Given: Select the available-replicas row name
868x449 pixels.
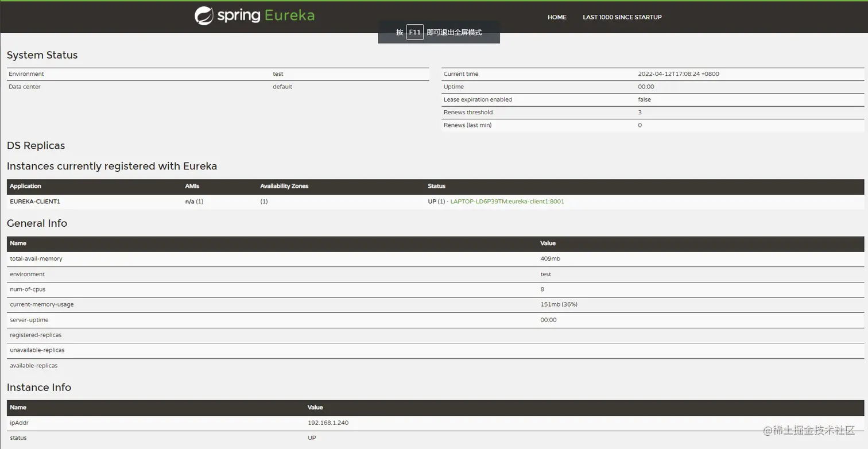Looking at the screenshot, I should (34, 366).
